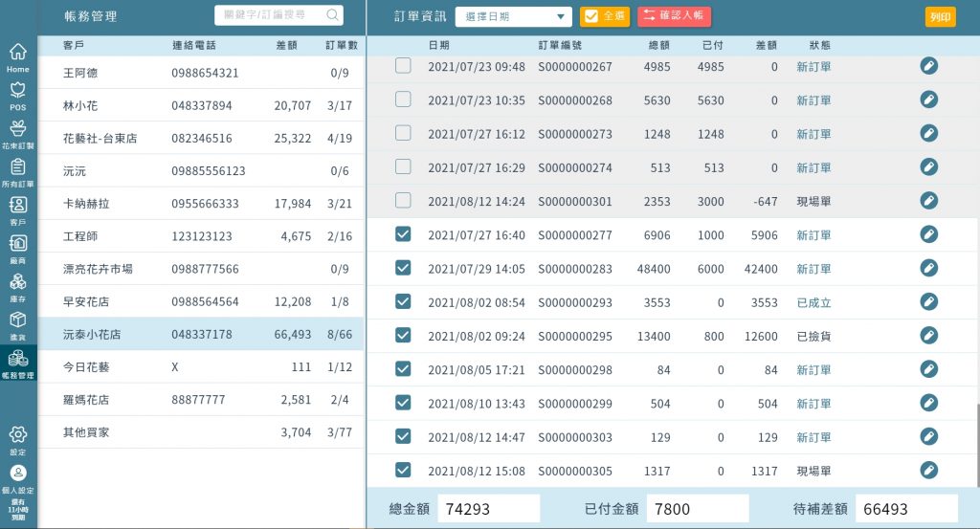The width and height of the screenshot is (980, 529).
Task: Select customer 王阿德 in the list
Action: [x=201, y=73]
